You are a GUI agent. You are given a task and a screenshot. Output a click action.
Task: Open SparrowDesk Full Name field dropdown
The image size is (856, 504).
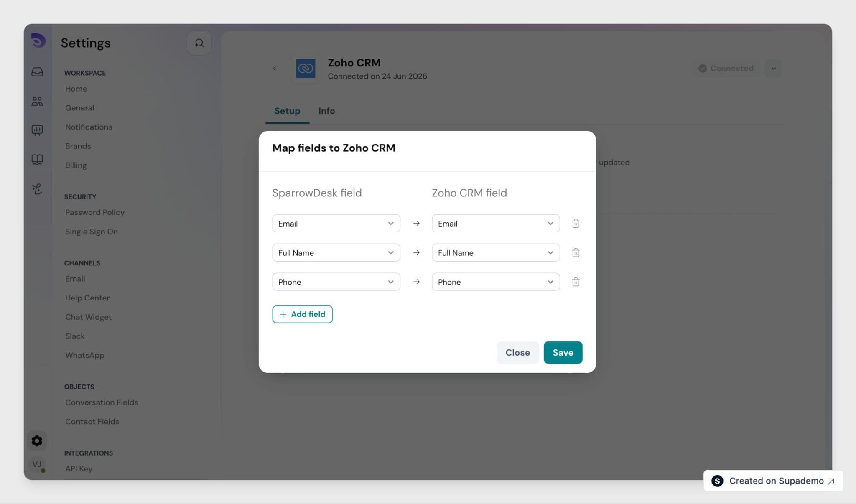pos(336,252)
